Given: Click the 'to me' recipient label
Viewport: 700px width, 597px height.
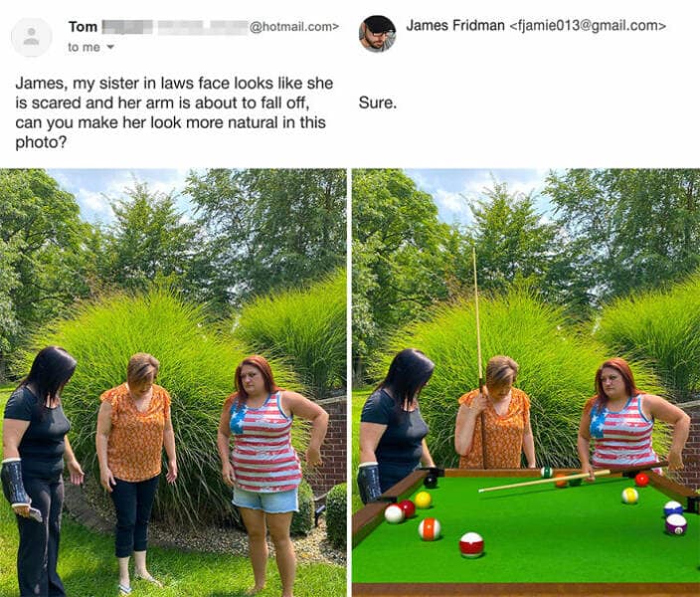Looking at the screenshot, I should 84,47.
